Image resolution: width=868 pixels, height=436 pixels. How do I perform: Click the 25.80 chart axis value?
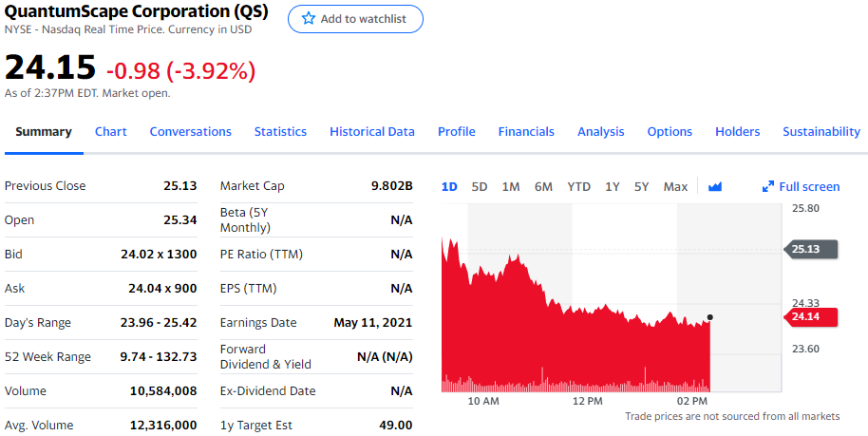805,208
